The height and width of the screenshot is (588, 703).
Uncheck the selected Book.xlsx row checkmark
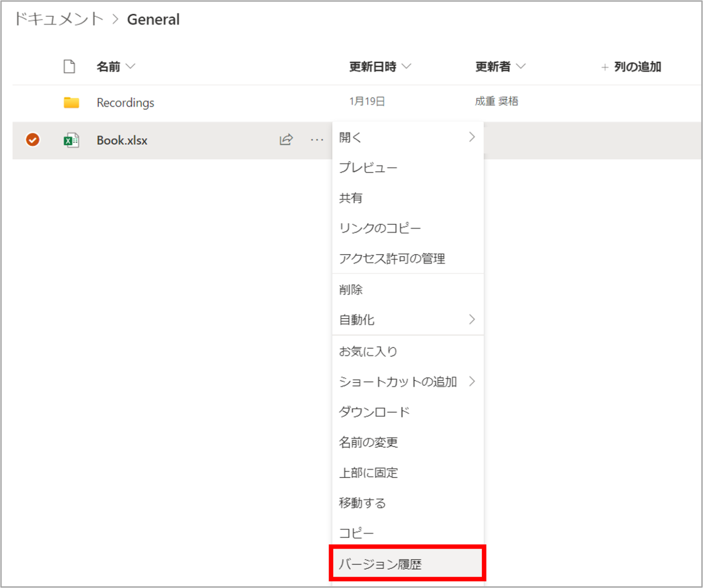[32, 140]
